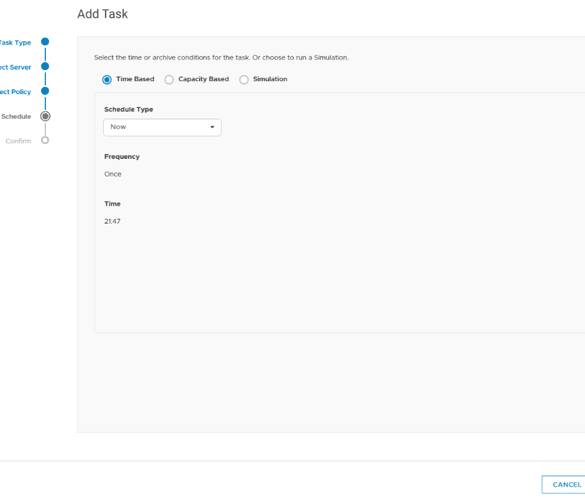The height and width of the screenshot is (504, 585).
Task: Select the Time Based radio button
Action: pyautogui.click(x=107, y=79)
